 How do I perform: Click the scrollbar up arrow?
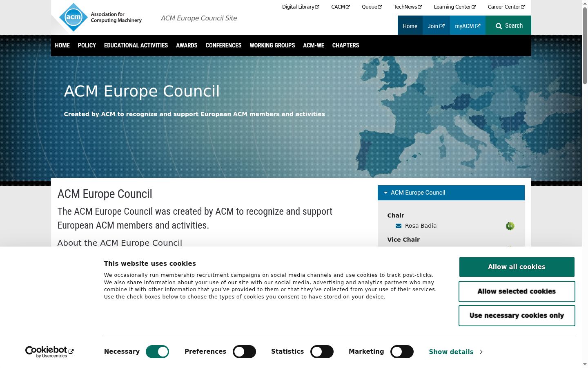[x=585, y=3]
